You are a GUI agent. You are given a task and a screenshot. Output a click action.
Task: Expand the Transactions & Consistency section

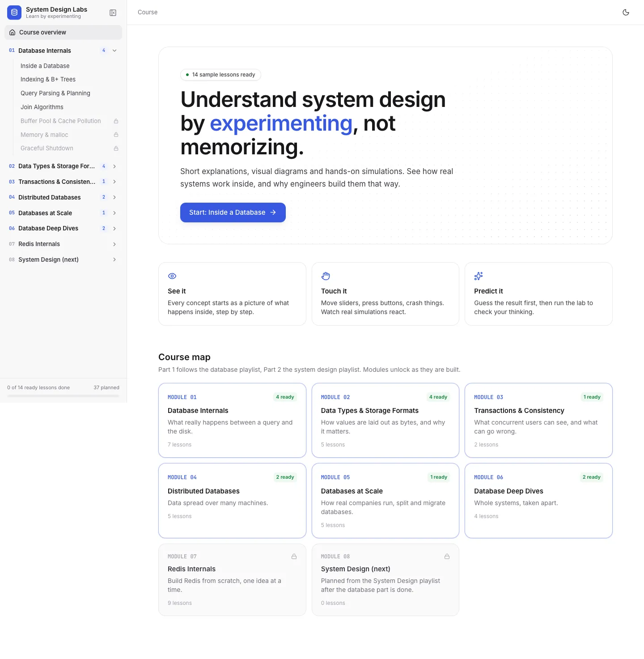(x=114, y=182)
